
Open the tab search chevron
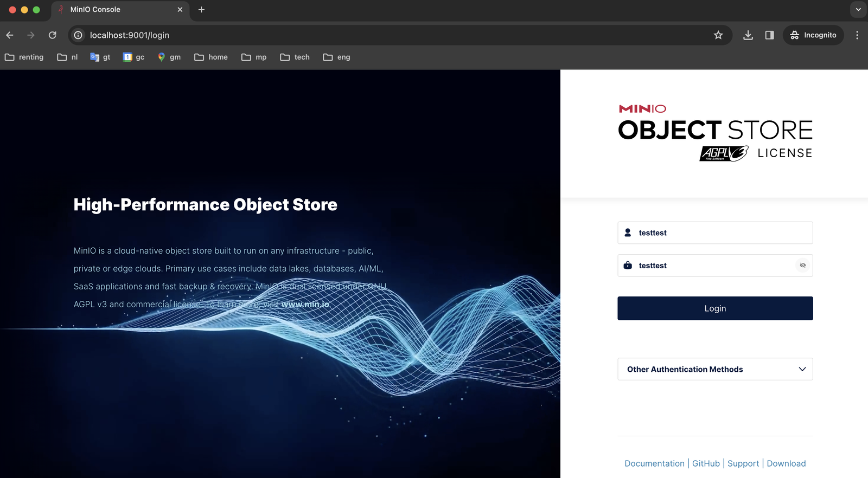click(858, 10)
